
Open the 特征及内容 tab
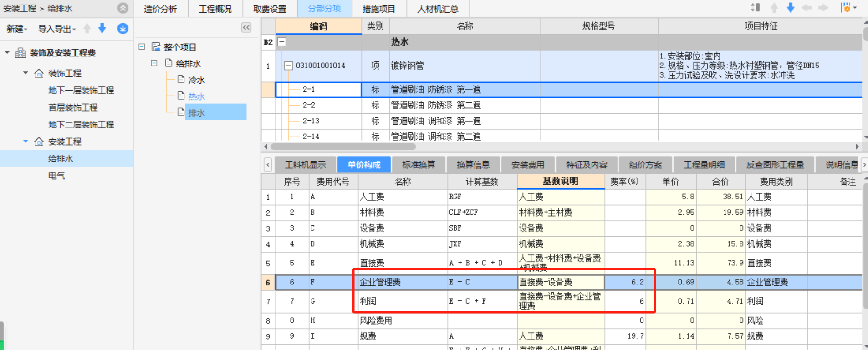[587, 165]
